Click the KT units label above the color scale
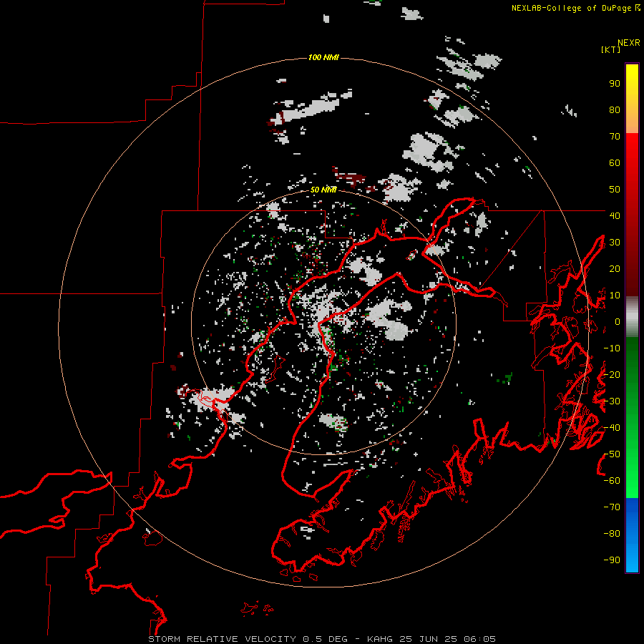The height and width of the screenshot is (644, 644). (611, 49)
